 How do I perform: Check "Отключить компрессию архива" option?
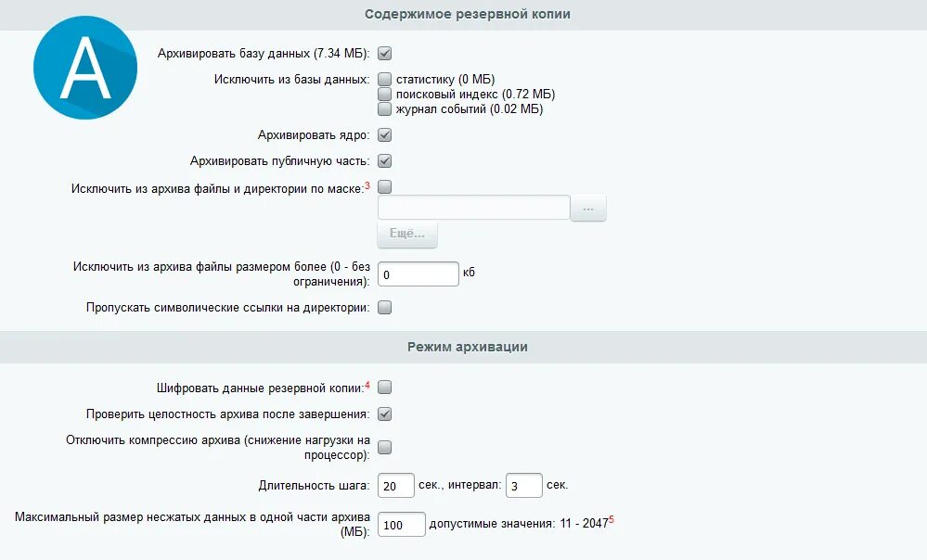(385, 448)
